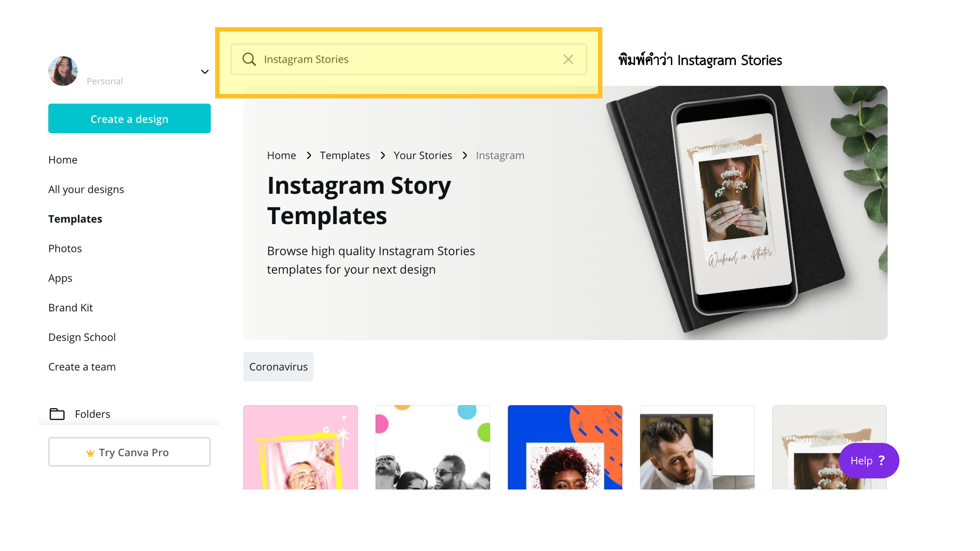This screenshot has width=980, height=551.
Task: Select Templates in the sidebar
Action: pos(75,219)
